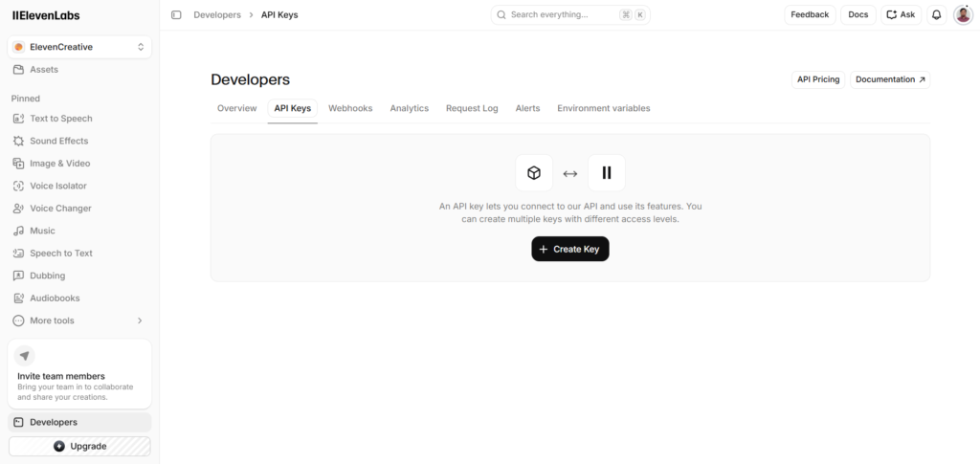Open Voice Changer from the sidebar
Image resolution: width=980 pixels, height=464 pixels.
79,208
